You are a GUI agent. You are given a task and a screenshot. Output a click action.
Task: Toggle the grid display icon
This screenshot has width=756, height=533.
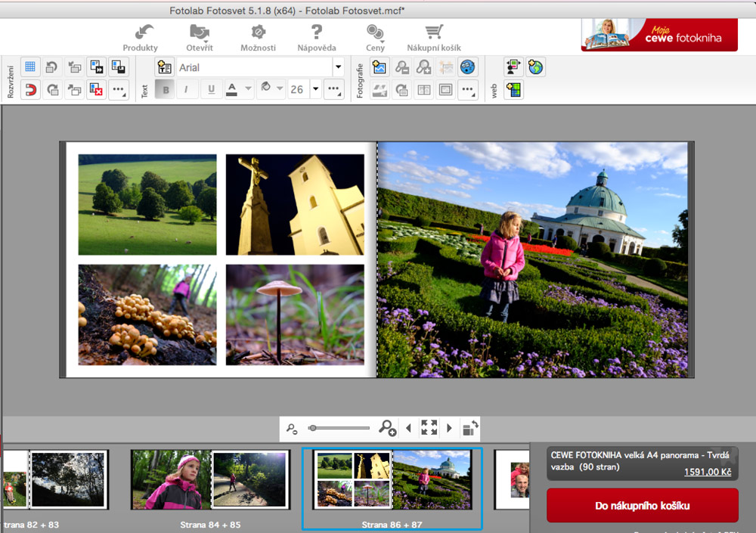(30, 67)
